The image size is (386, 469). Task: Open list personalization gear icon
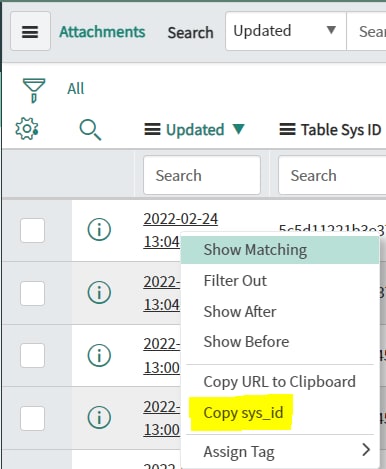pyautogui.click(x=27, y=129)
